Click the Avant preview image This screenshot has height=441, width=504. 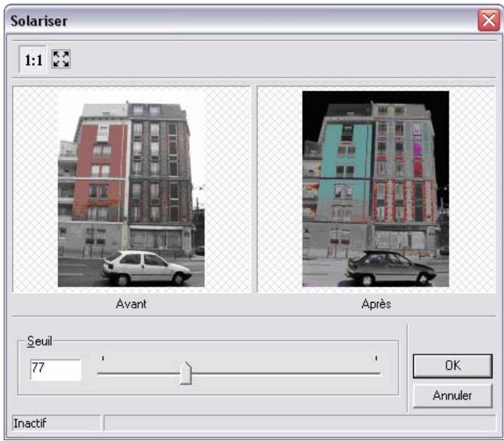click(x=131, y=189)
